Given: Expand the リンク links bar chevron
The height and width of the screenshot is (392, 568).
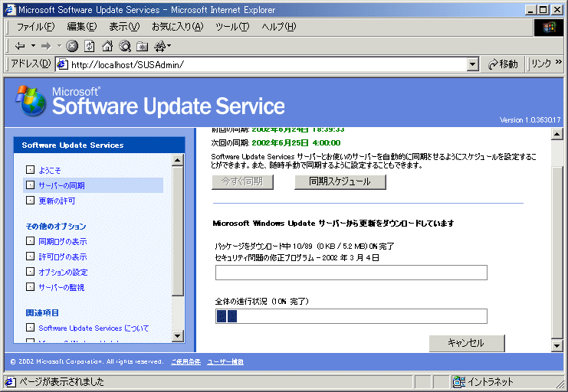Looking at the screenshot, I should (559, 62).
